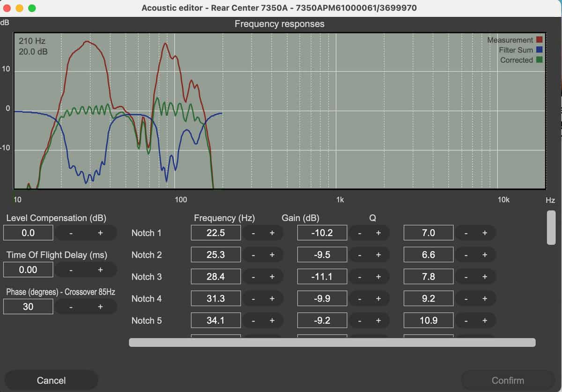This screenshot has height=392, width=562.
Task: Click the horizontal scrollbar below notch list
Action: (x=332, y=342)
